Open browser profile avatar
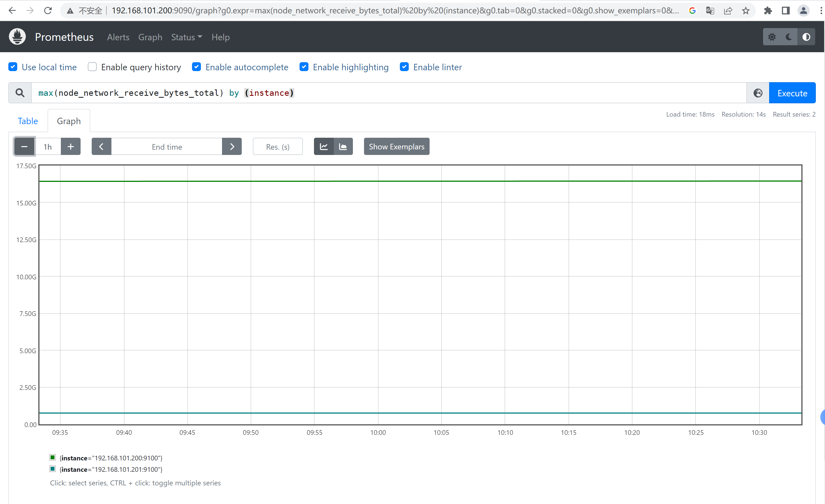Screen dimensions: 825x504 pyautogui.click(x=804, y=11)
